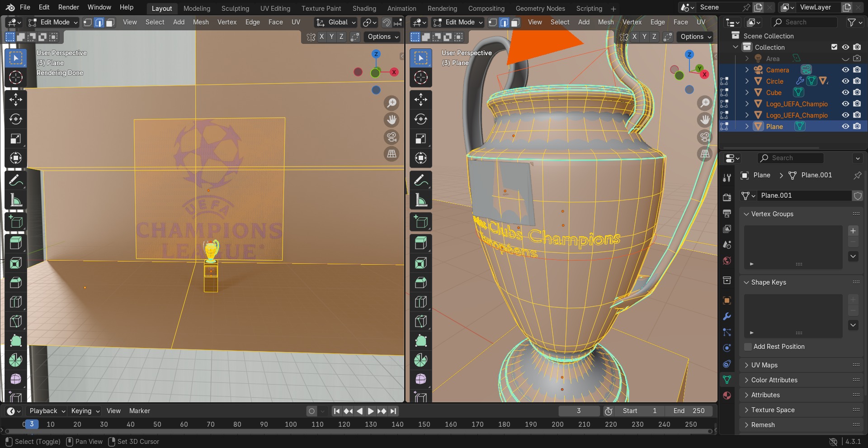Switch to the Sculpting workspace tab
Screen dimensions: 868x448
(235, 9)
